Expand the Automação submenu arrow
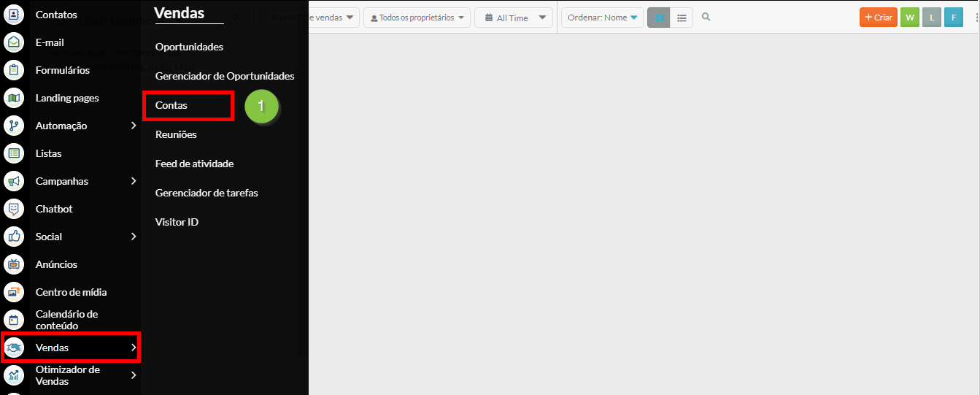 coord(134,126)
